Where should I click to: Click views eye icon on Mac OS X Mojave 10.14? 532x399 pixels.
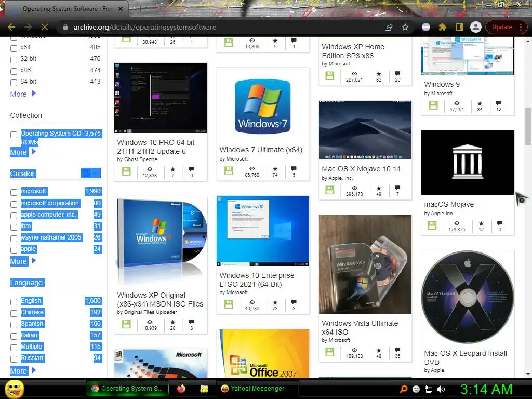[x=354, y=188]
